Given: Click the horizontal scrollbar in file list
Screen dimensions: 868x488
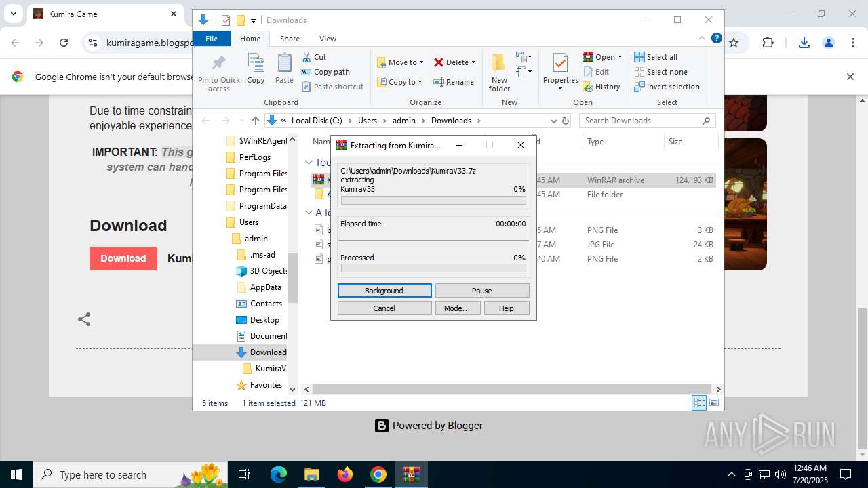Looking at the screenshot, I should tap(512, 389).
